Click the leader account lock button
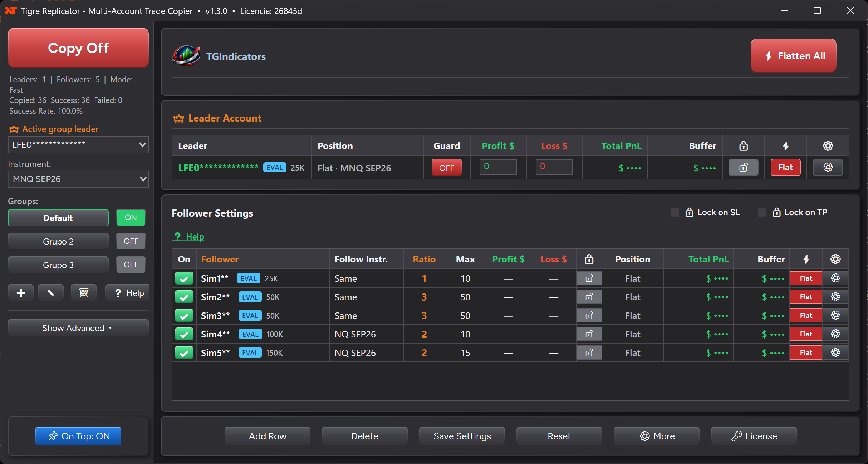 (x=744, y=167)
